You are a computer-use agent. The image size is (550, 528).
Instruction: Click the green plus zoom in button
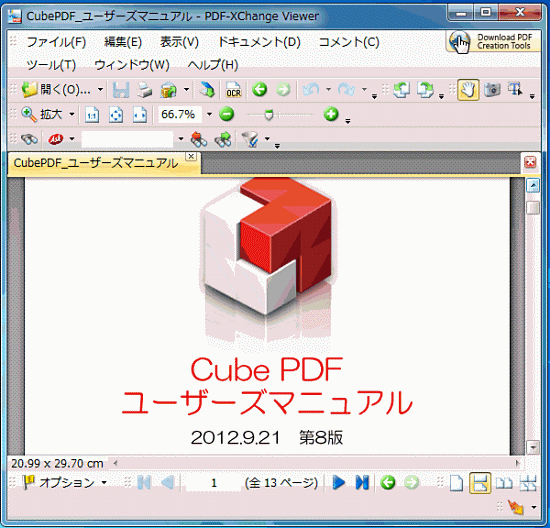click(331, 114)
